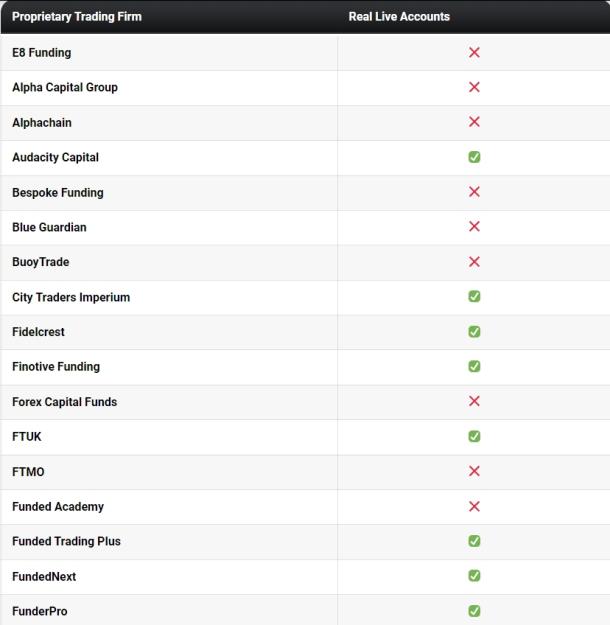
Task: Click the green checkmark in FunderPro row
Action: pos(474,611)
